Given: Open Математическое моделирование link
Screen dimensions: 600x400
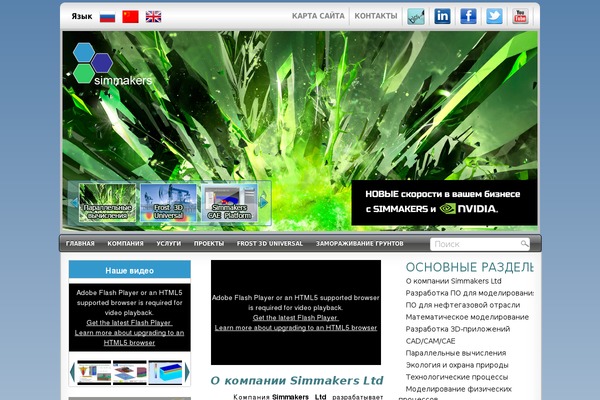Looking at the screenshot, I should point(467,317).
